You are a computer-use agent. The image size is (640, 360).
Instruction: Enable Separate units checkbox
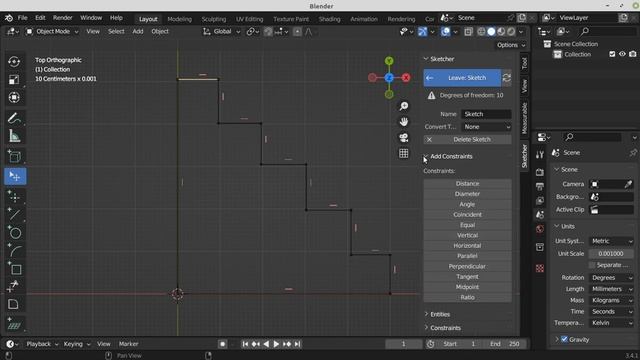pyautogui.click(x=592, y=265)
